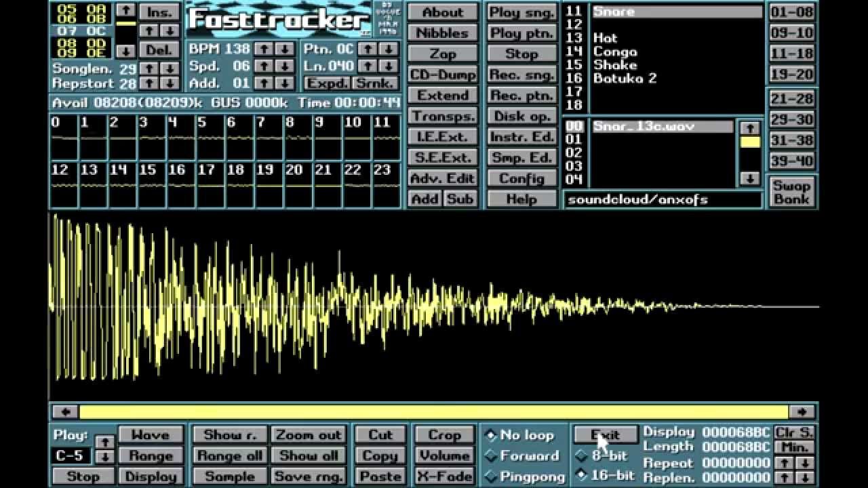Viewport: 868px width, 488px height.
Task: Select the Batuka 2 instrument
Action: [625, 78]
